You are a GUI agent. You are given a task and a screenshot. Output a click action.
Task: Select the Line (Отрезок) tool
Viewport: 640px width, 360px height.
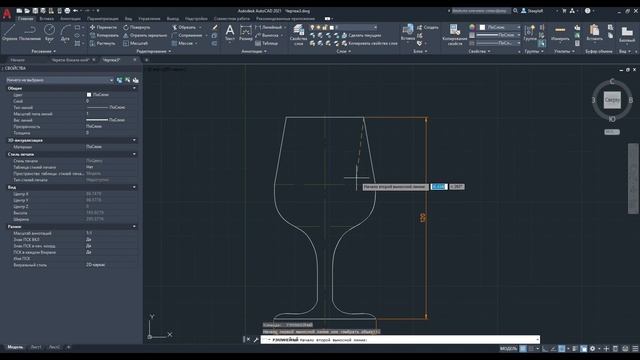9,33
